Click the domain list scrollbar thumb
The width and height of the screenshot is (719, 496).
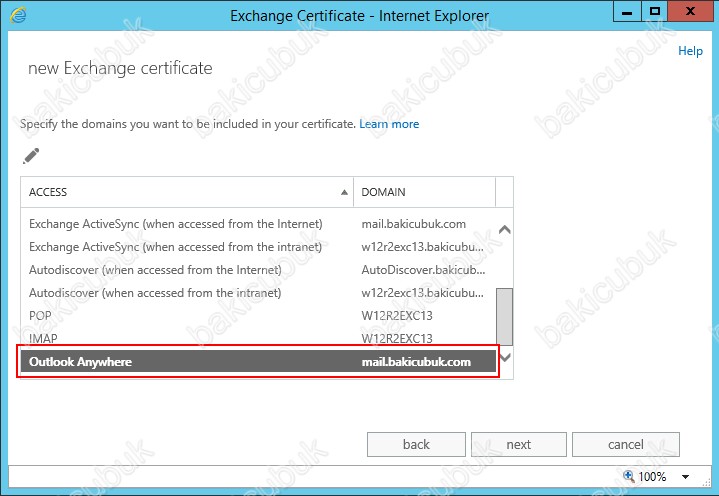click(504, 316)
